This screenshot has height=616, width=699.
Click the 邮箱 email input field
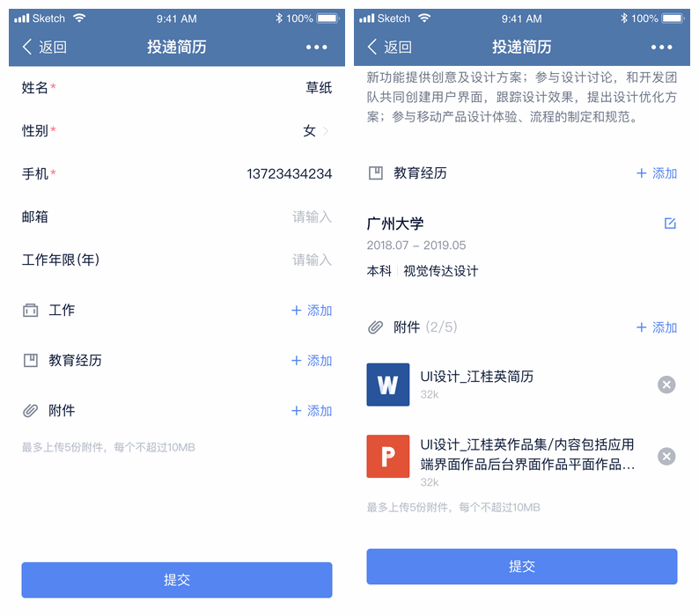[x=177, y=217]
